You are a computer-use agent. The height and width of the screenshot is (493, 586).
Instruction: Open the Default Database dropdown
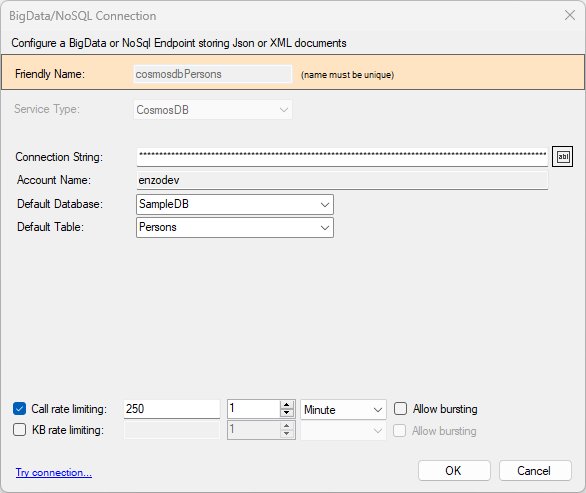pos(235,204)
